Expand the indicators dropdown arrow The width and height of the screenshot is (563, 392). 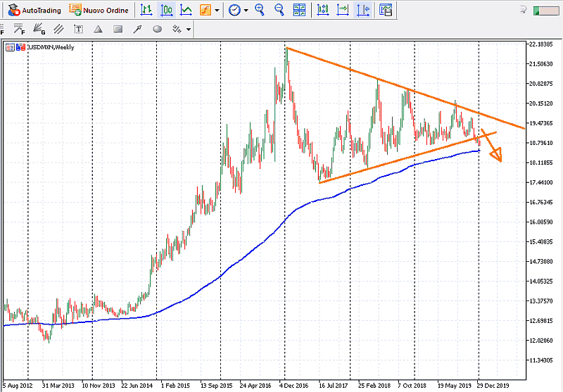pos(217,10)
